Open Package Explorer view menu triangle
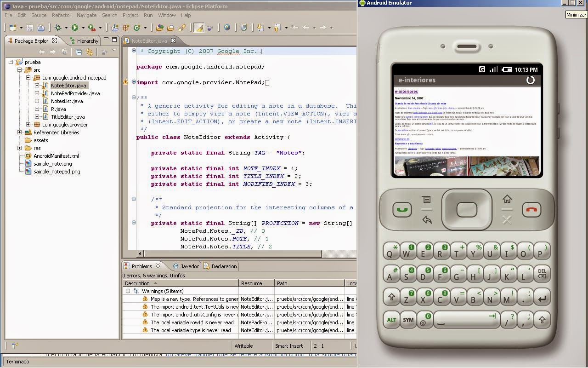 point(114,51)
